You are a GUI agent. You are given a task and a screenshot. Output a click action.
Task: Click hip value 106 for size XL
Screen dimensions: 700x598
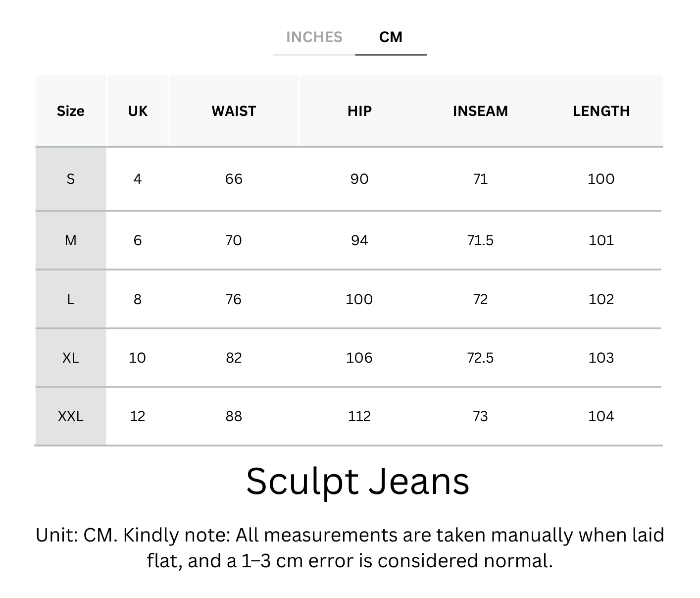359,358
